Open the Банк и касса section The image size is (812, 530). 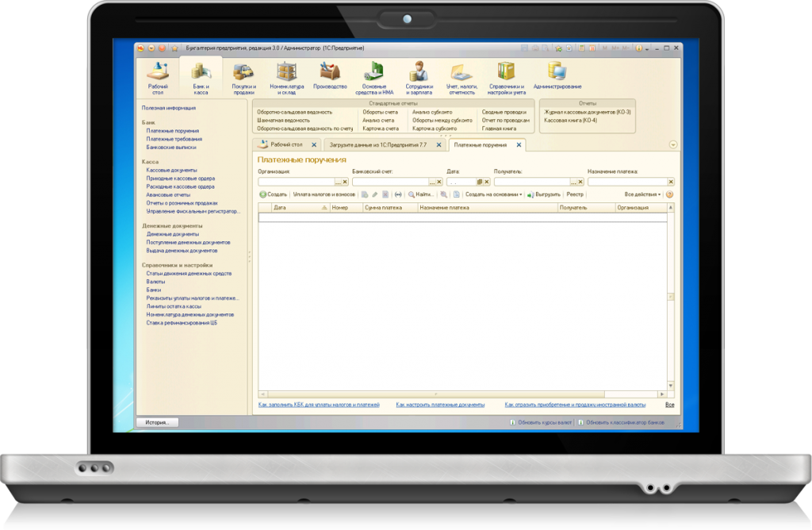[201, 77]
